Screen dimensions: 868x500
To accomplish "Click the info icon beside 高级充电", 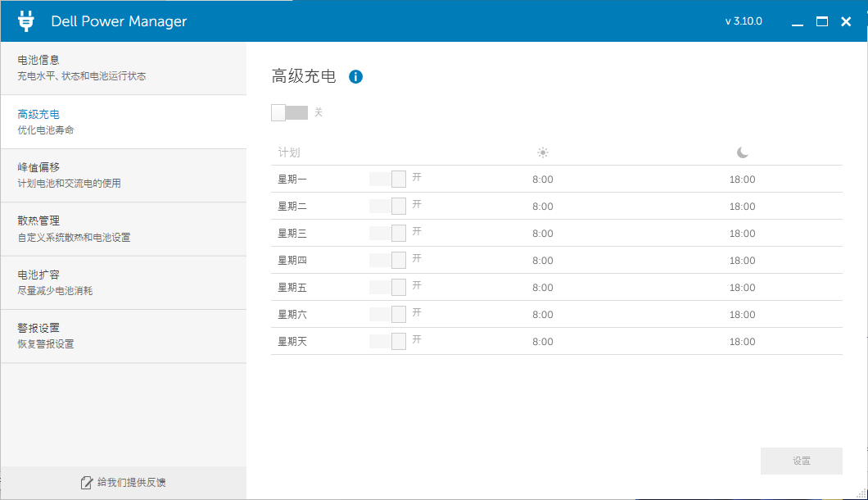I will pos(355,76).
